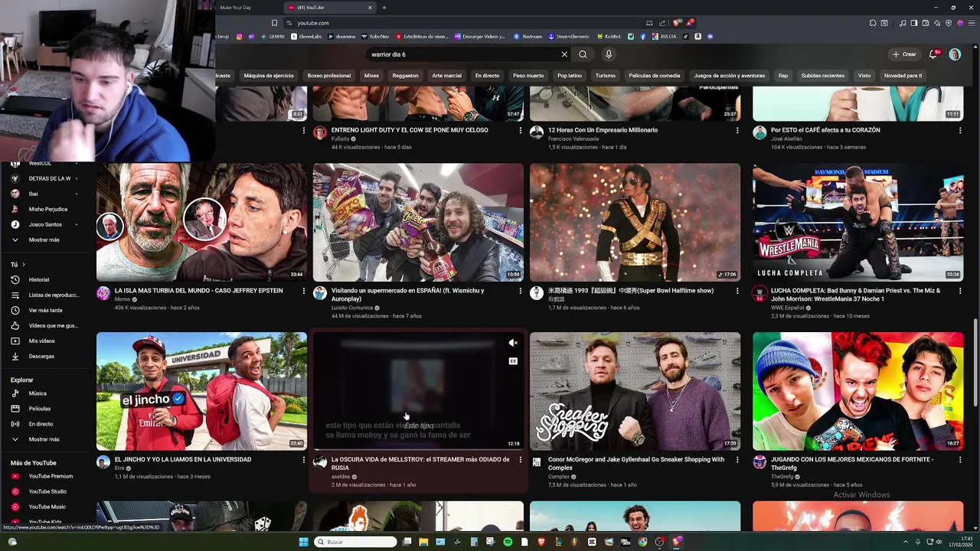Open options menu for Super Bowl Halftime video
Image resolution: width=980 pixels, height=551 pixels.
tap(738, 291)
